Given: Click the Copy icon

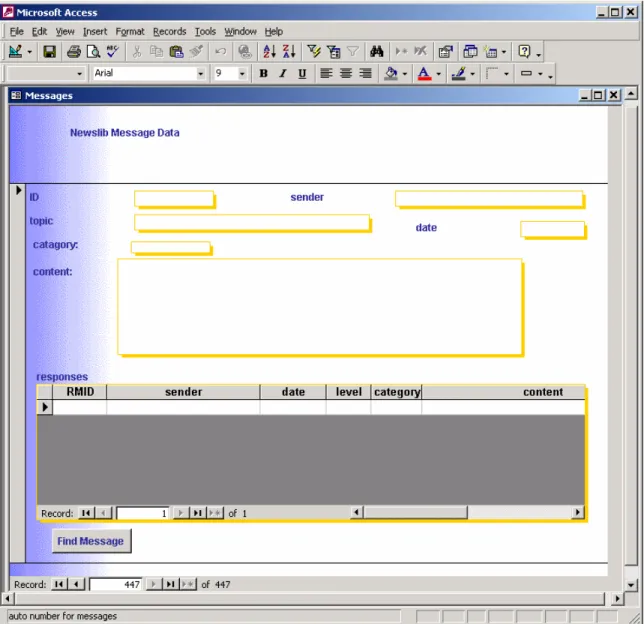Looking at the screenshot, I should [x=156, y=52].
